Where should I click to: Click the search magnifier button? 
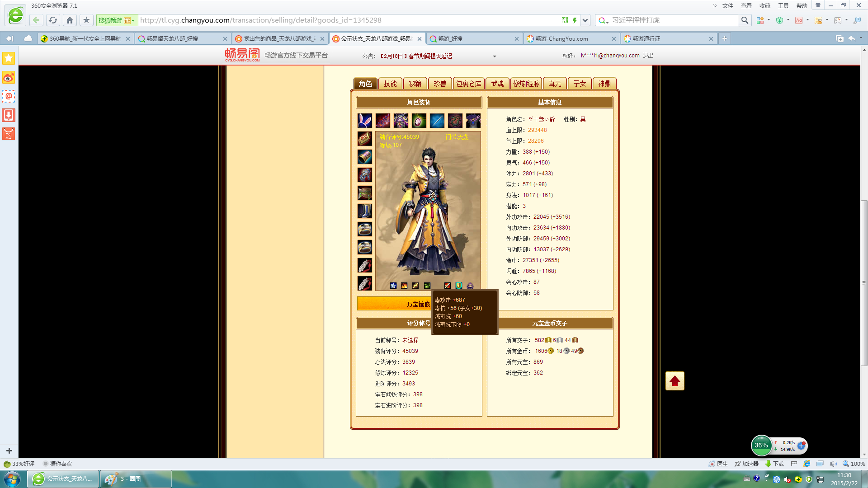(745, 20)
